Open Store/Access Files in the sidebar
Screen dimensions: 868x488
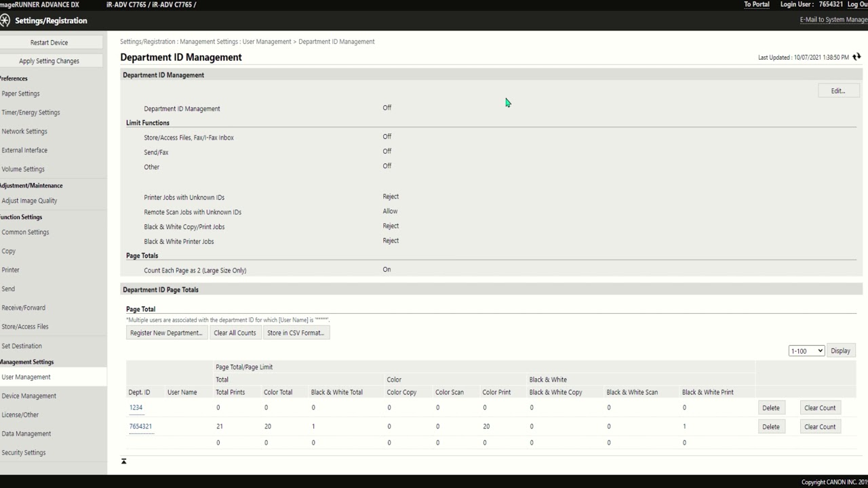tap(25, 327)
